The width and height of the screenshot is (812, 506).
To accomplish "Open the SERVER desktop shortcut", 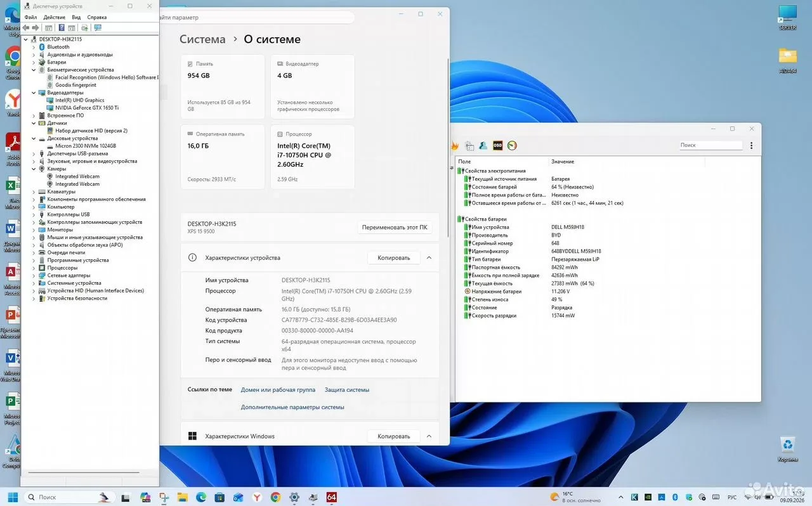I will click(787, 17).
